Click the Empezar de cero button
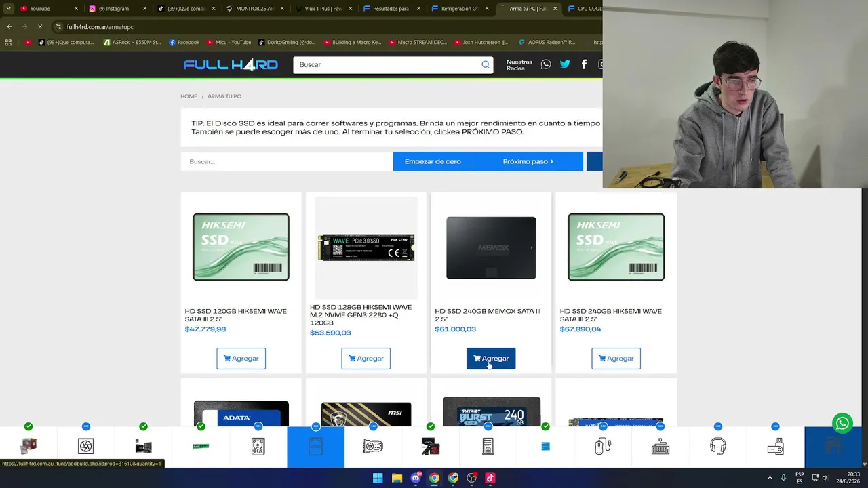The width and height of the screenshot is (868, 488). pyautogui.click(x=433, y=161)
